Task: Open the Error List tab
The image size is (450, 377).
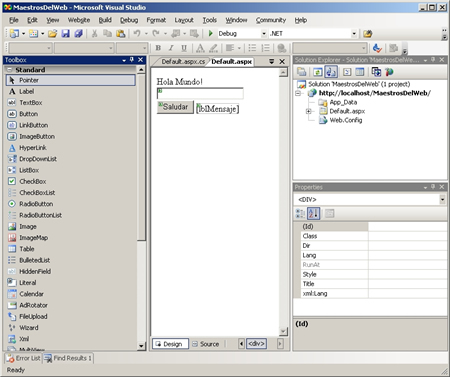Action: 24,358
